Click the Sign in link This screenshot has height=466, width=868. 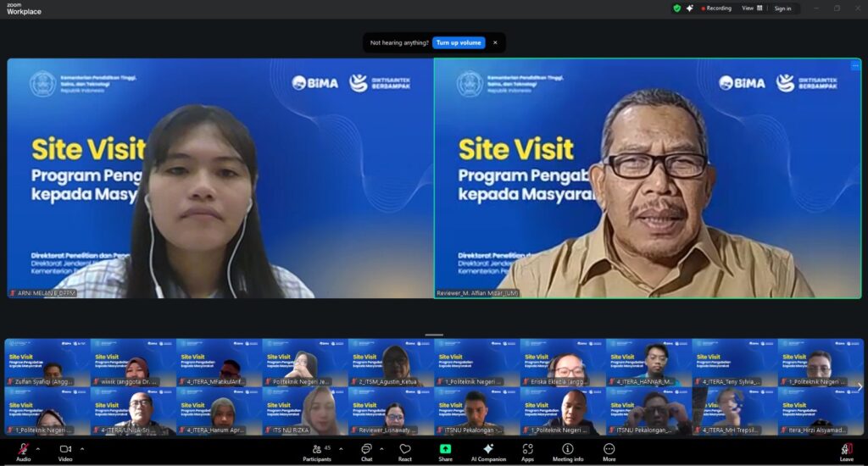(x=782, y=8)
